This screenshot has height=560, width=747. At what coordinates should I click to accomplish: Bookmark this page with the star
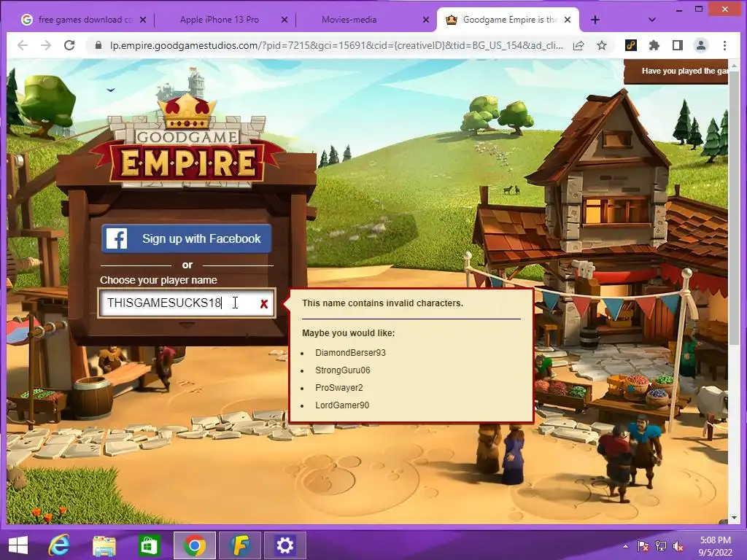pyautogui.click(x=602, y=45)
